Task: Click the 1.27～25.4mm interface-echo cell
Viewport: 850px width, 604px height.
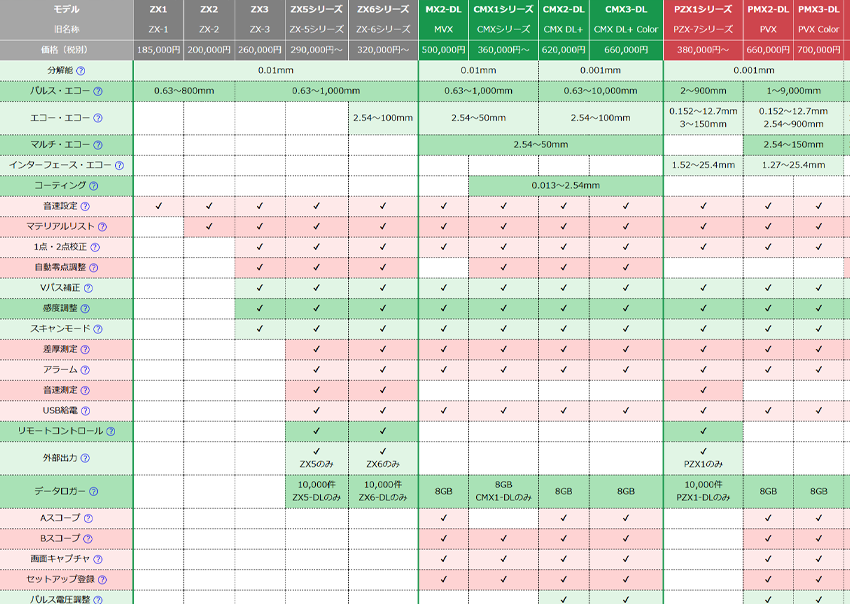Action: tap(794, 165)
